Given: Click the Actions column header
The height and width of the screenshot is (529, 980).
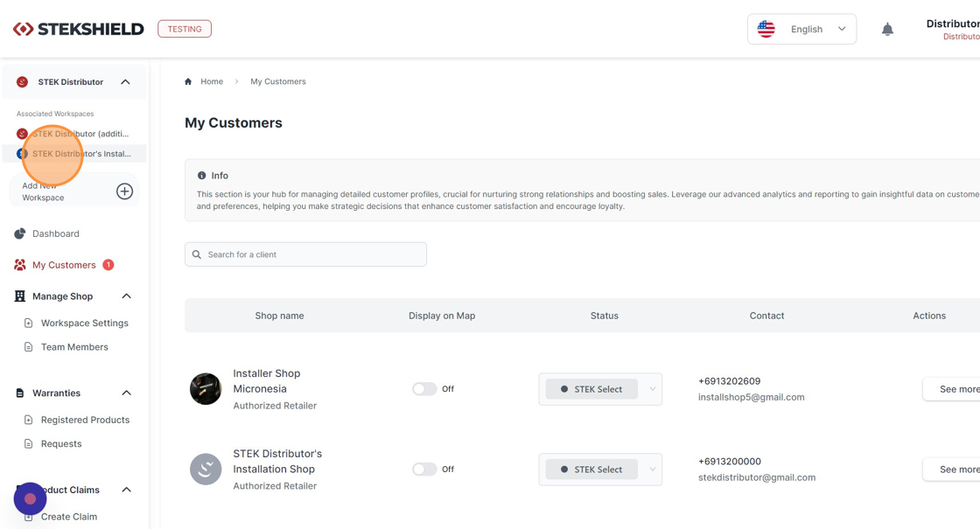Looking at the screenshot, I should point(929,316).
